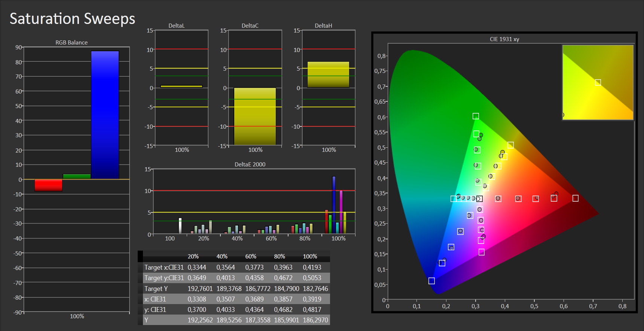This screenshot has height=331, width=644.
Task: Select the tallest blue bar in DeltaE 2000
Action: click(334, 205)
